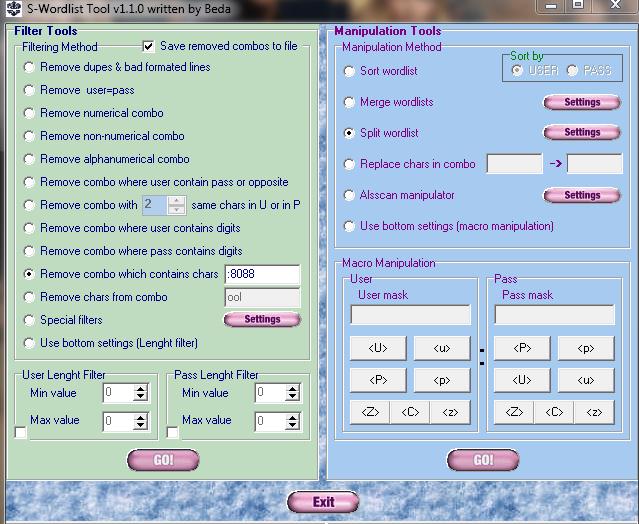The width and height of the screenshot is (639, 524).
Task: Increase Pass Lenght Filter Max value
Action: point(293,418)
